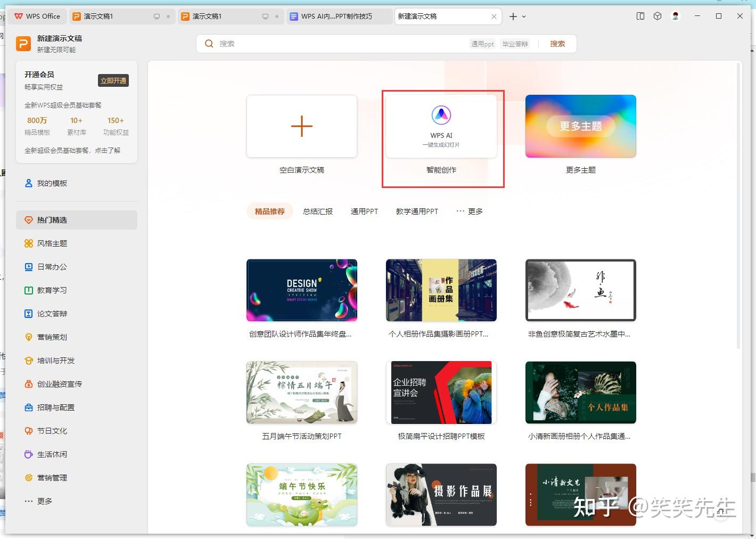
Task: Select the 培训与开发 category
Action: point(55,361)
